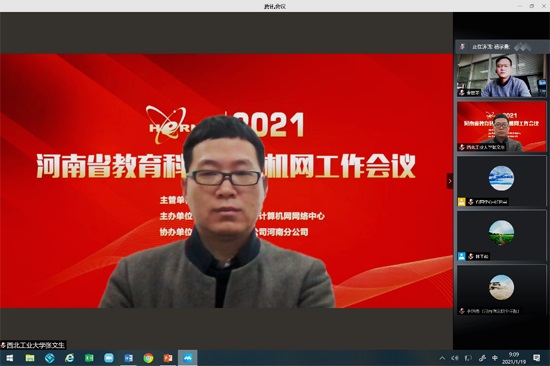Collapse the participant video sidebar arrow
550x366 pixels.
450,181
